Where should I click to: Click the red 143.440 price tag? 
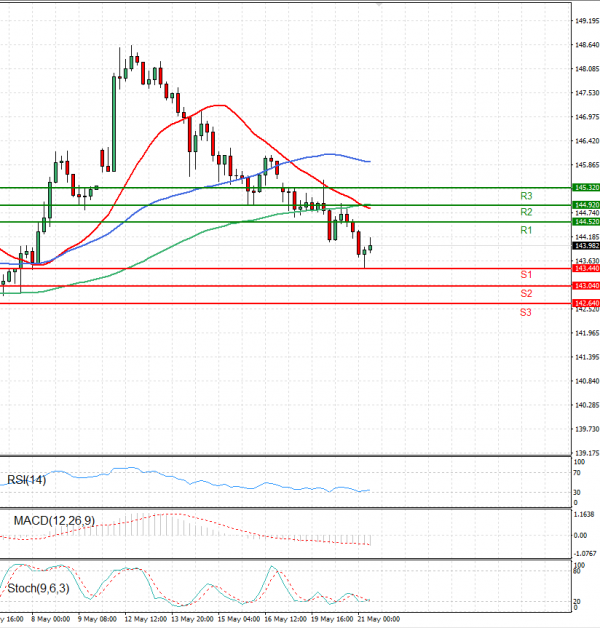586,268
